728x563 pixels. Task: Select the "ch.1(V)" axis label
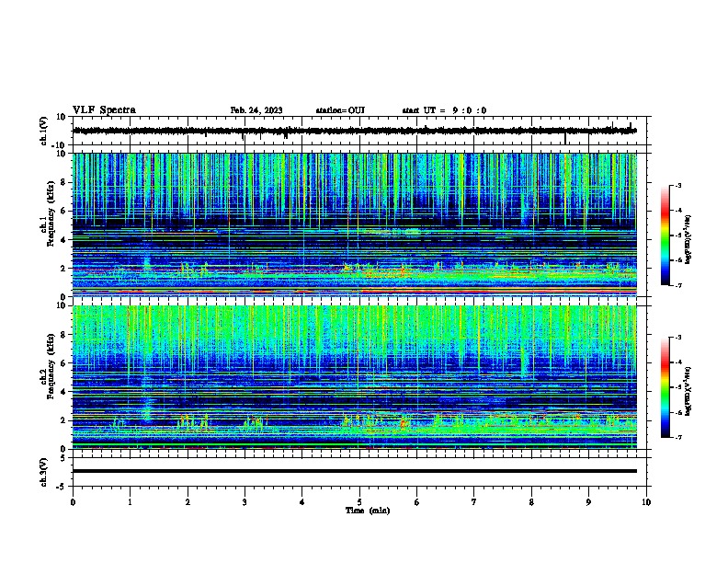pos(43,131)
